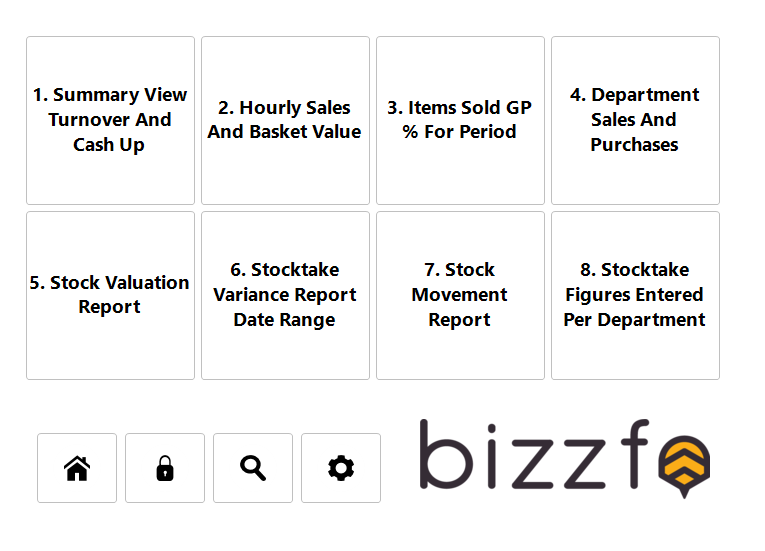Open Summary View Turnover And Cash Up
765x551 pixels.
110,120
